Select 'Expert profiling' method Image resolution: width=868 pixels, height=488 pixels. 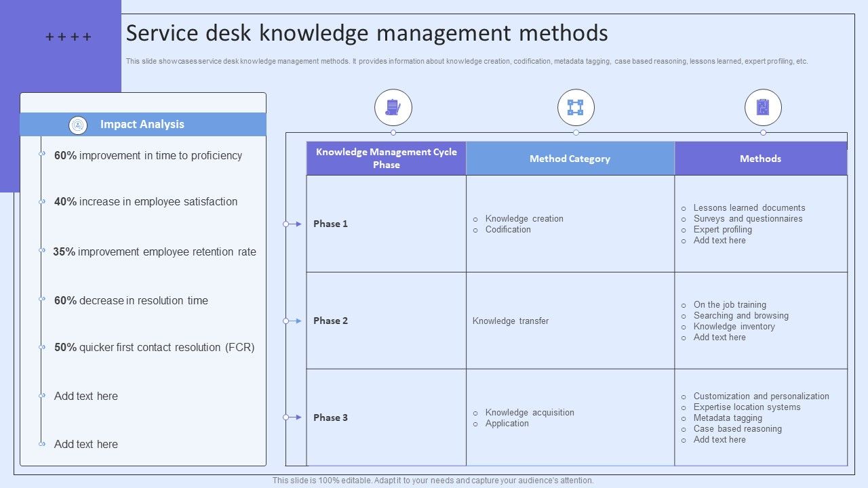(722, 229)
